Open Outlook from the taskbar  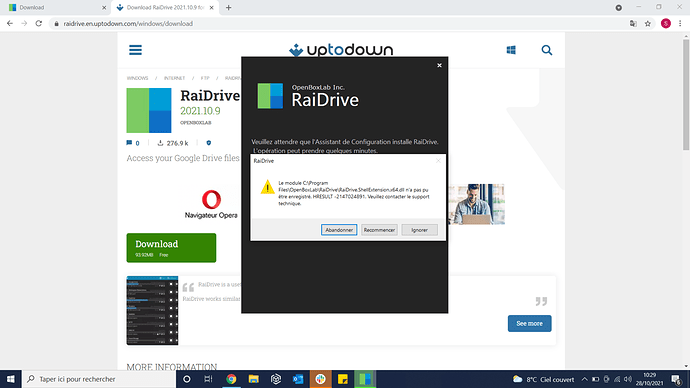[298, 379]
